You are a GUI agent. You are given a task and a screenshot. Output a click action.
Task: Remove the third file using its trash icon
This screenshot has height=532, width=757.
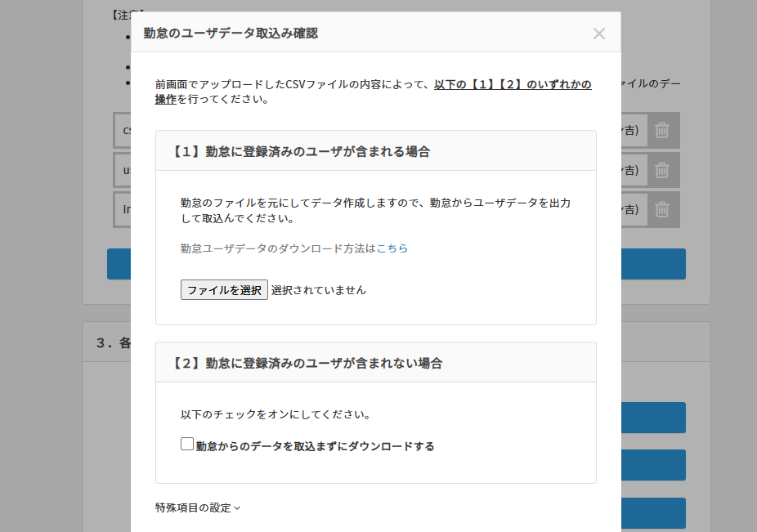coord(662,210)
